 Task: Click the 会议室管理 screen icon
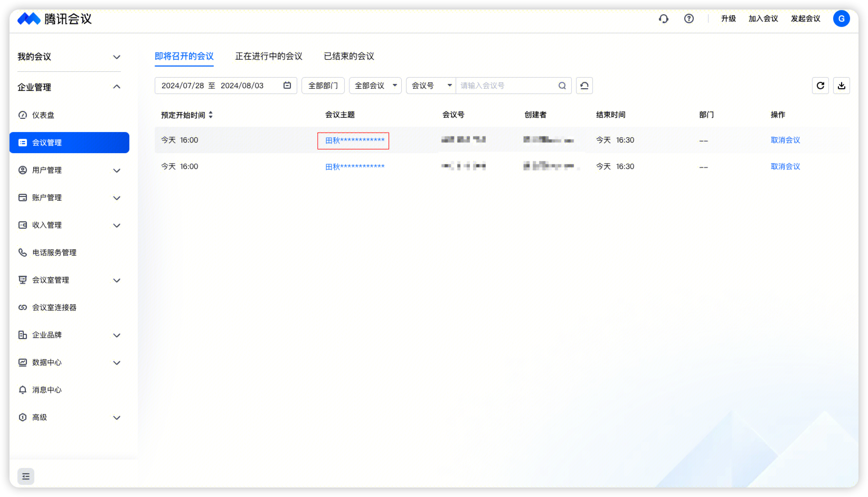(x=23, y=280)
